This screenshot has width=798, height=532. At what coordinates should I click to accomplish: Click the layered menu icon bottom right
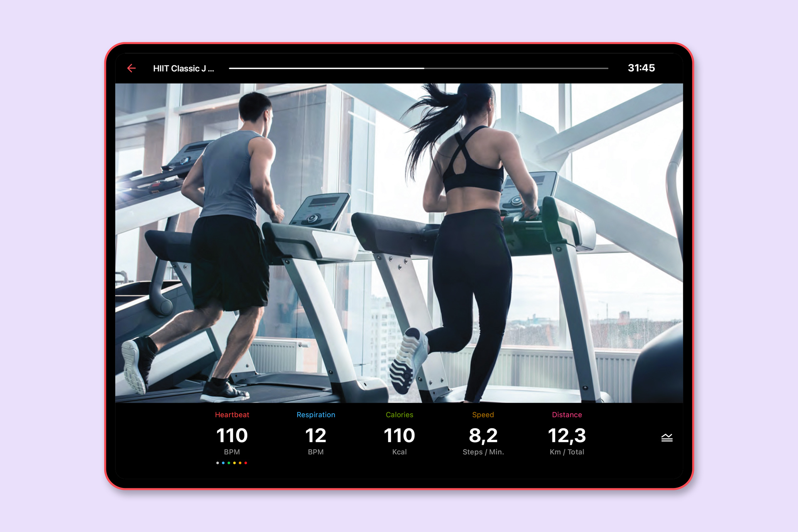666,438
